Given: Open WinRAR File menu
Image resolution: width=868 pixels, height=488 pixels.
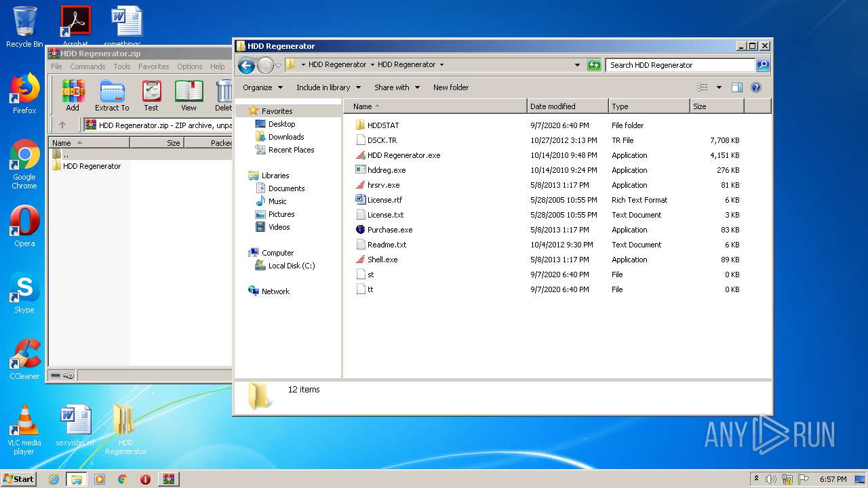Looking at the screenshot, I should [56, 66].
